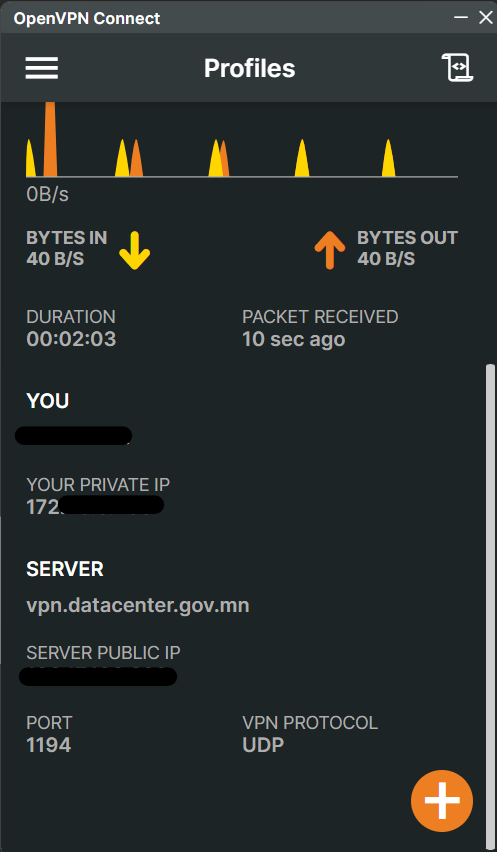Open the import profile log icon
This screenshot has height=852, width=497.
[x=457, y=68]
